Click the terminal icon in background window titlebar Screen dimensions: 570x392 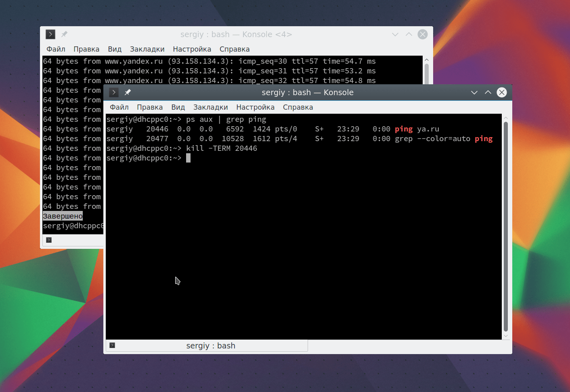pos(50,34)
